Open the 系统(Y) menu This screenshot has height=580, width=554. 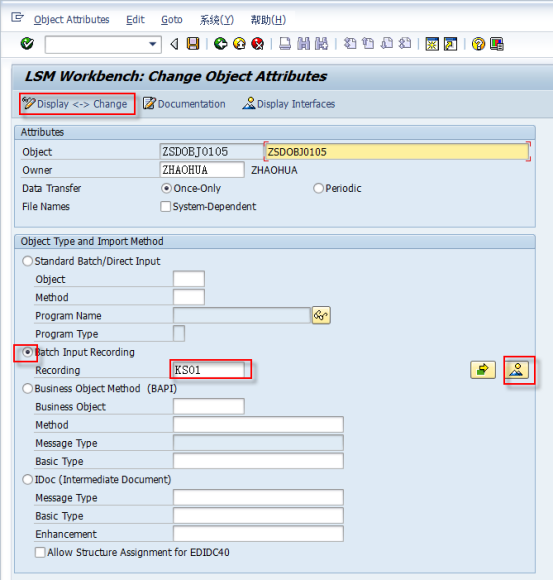point(217,20)
